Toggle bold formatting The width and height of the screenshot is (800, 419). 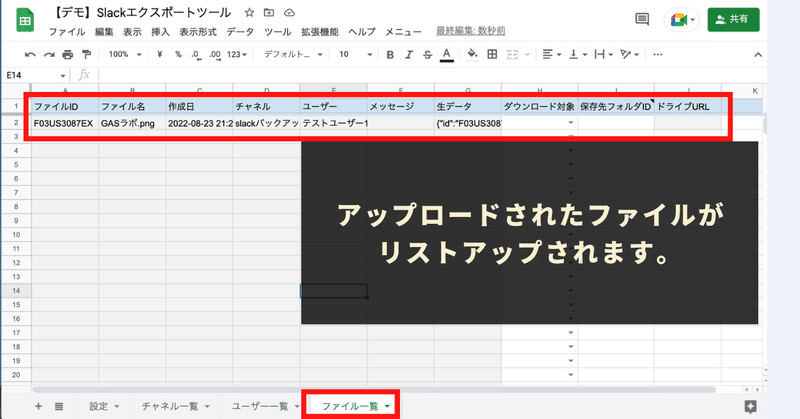coord(390,54)
